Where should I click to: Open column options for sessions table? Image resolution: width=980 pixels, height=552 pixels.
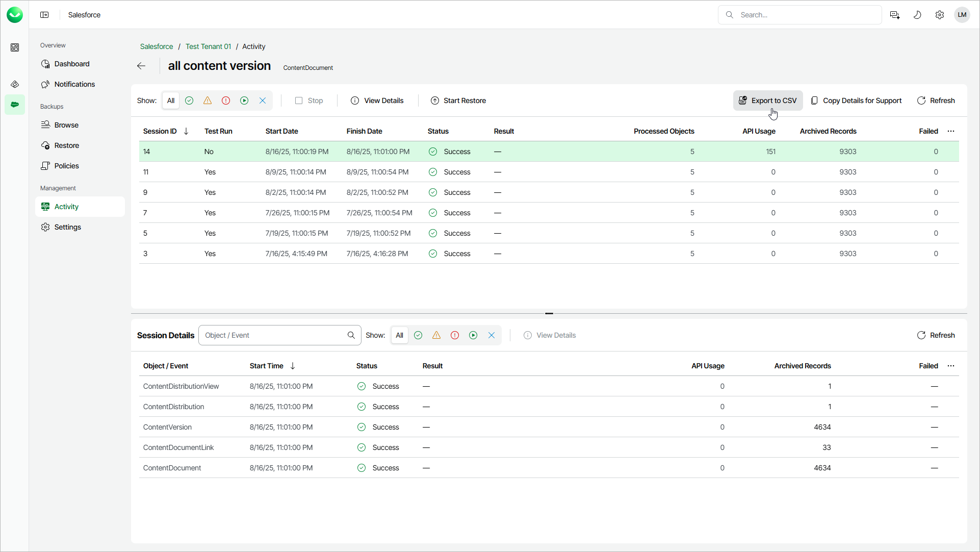click(951, 131)
